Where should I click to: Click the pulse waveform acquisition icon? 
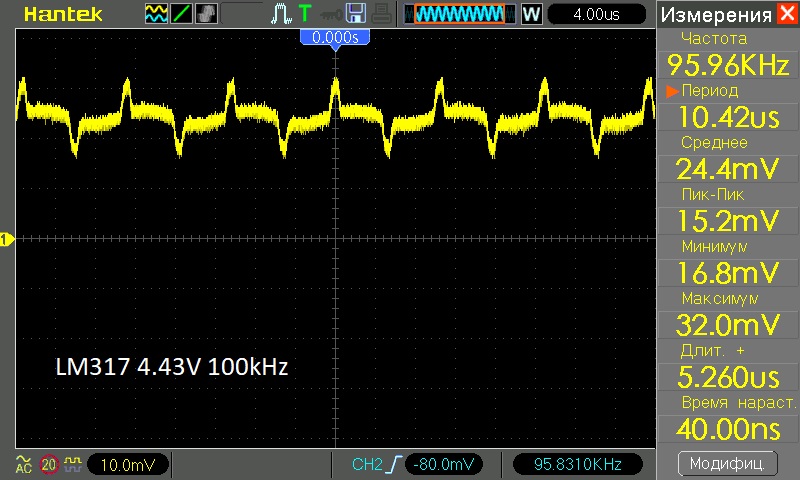(x=281, y=14)
